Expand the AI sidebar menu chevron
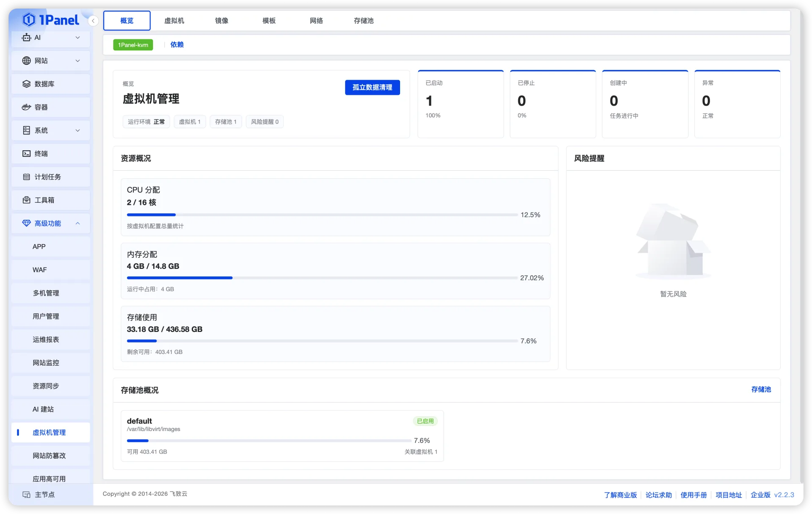The height and width of the screenshot is (514, 812). click(77, 37)
